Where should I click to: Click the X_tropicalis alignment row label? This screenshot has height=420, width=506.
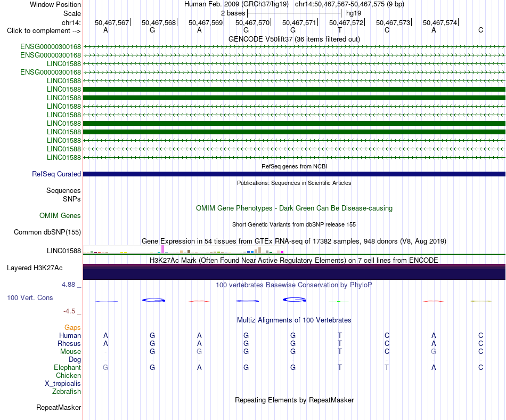pos(63,384)
